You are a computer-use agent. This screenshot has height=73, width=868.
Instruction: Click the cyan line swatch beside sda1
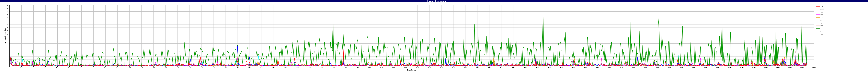tap(818, 31)
